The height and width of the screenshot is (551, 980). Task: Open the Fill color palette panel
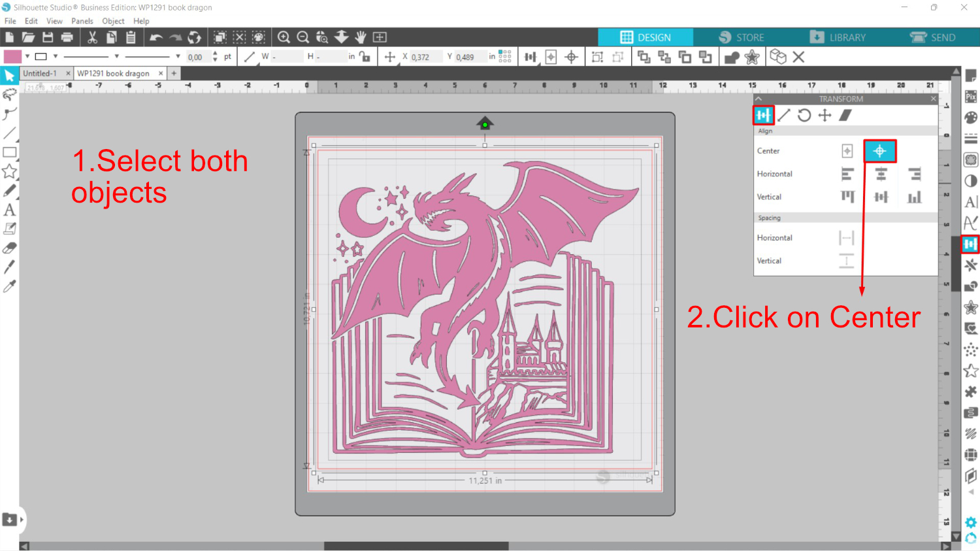[971, 118]
